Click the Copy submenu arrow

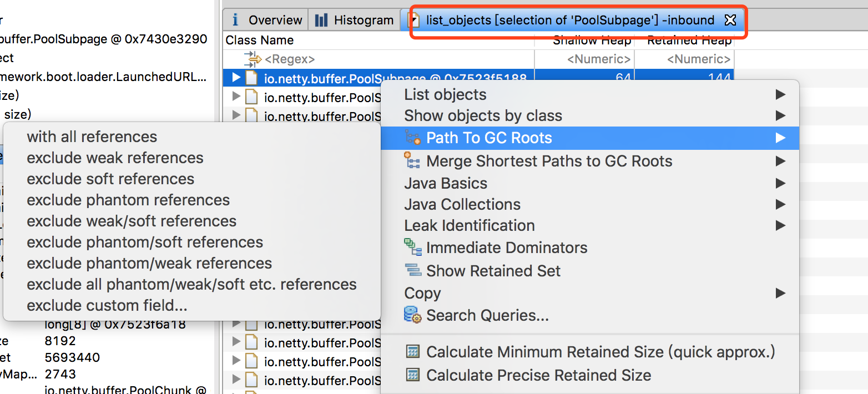point(780,293)
